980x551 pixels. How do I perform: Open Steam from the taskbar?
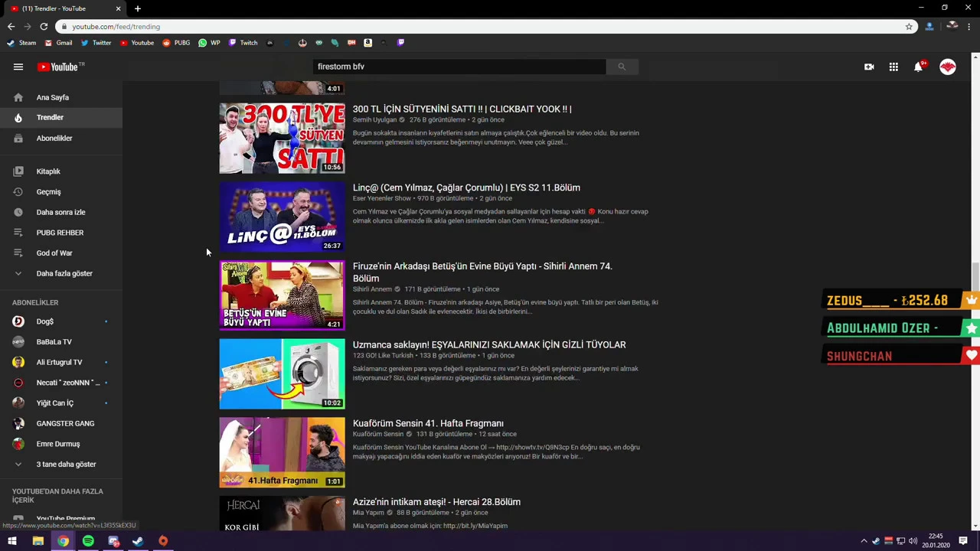(x=138, y=541)
